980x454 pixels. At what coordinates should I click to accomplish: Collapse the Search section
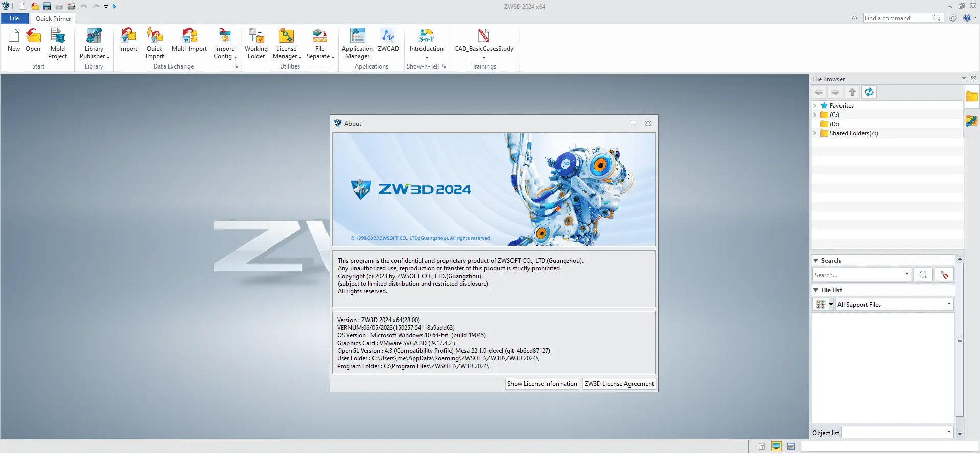[x=816, y=261]
